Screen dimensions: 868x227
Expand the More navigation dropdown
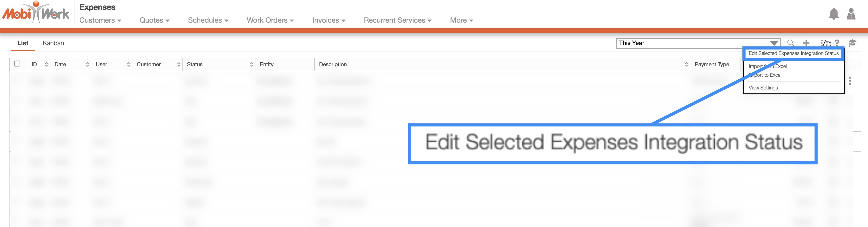[461, 20]
